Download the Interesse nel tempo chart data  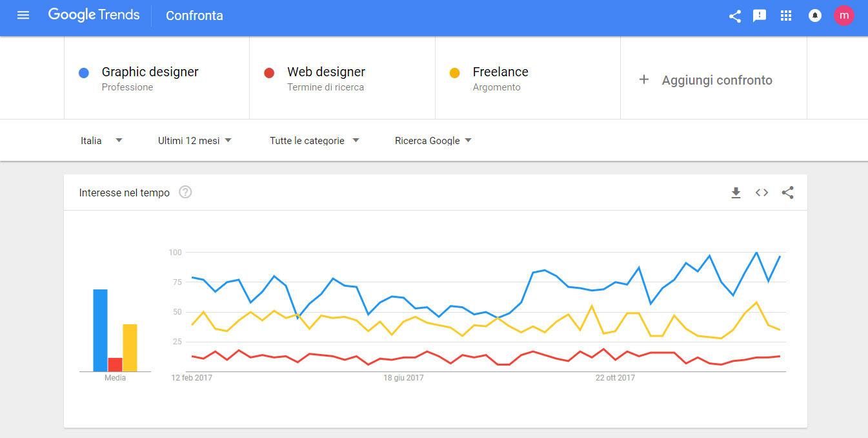(736, 193)
